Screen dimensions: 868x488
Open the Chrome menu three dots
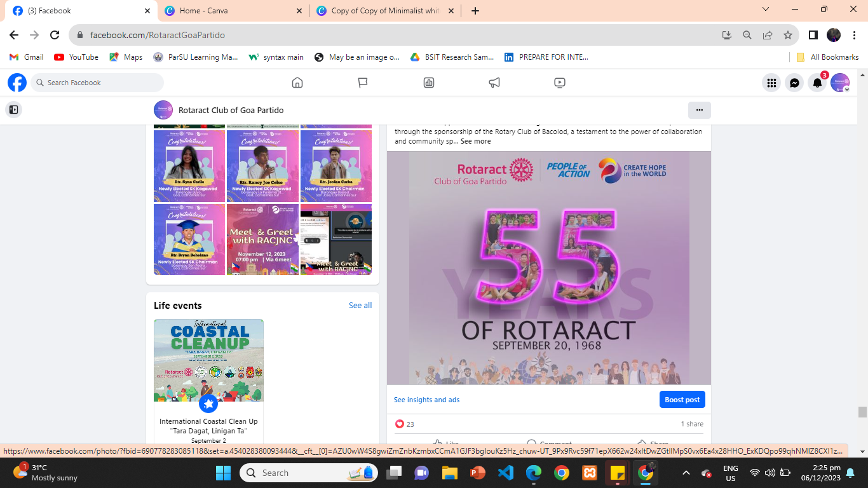coord(854,35)
